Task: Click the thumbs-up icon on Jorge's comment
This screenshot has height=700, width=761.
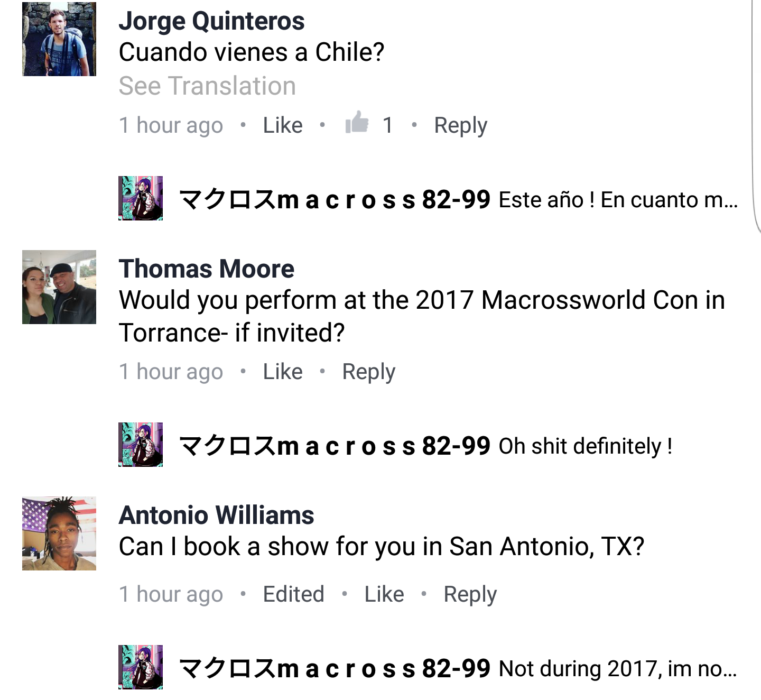Action: pos(357,122)
